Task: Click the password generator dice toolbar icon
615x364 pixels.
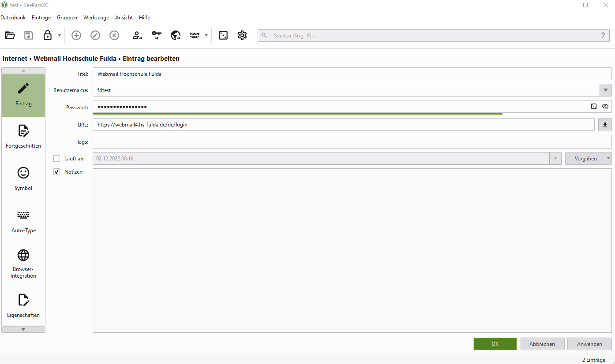Action: (x=223, y=36)
